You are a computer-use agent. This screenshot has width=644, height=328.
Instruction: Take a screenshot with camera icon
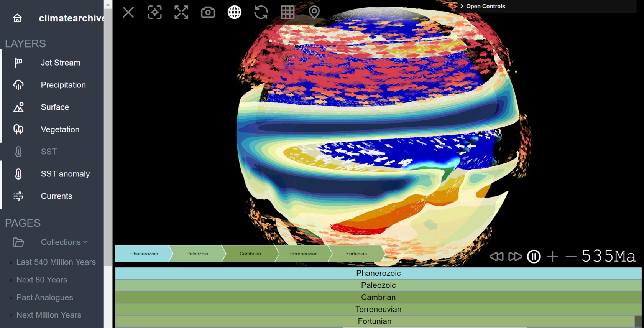208,12
